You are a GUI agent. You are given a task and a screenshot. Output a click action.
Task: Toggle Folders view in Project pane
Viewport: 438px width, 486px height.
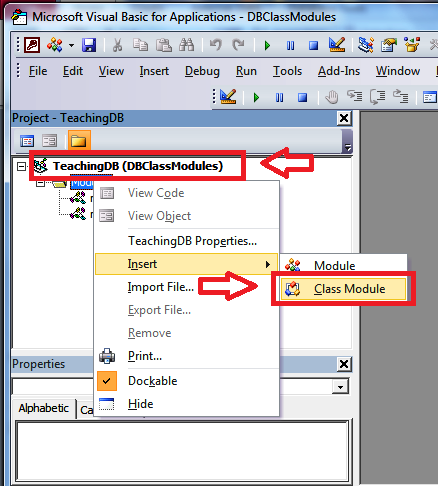(x=79, y=141)
